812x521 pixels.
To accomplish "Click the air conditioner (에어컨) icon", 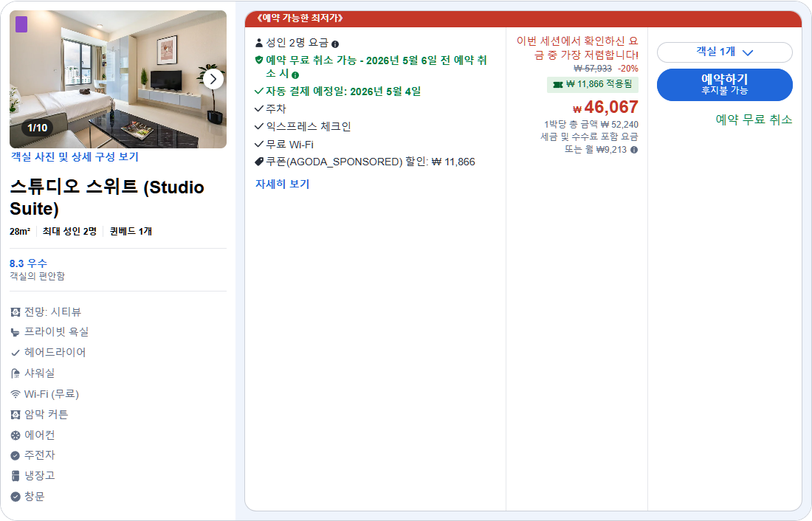I will pyautogui.click(x=12, y=435).
